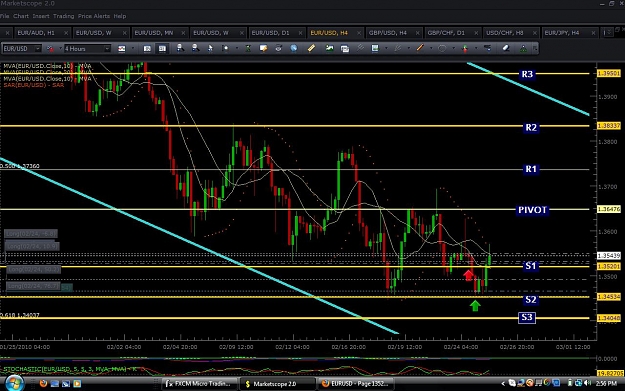Click the stacked windows icon
This screenshot has height=391, width=625.
(x=345, y=49)
